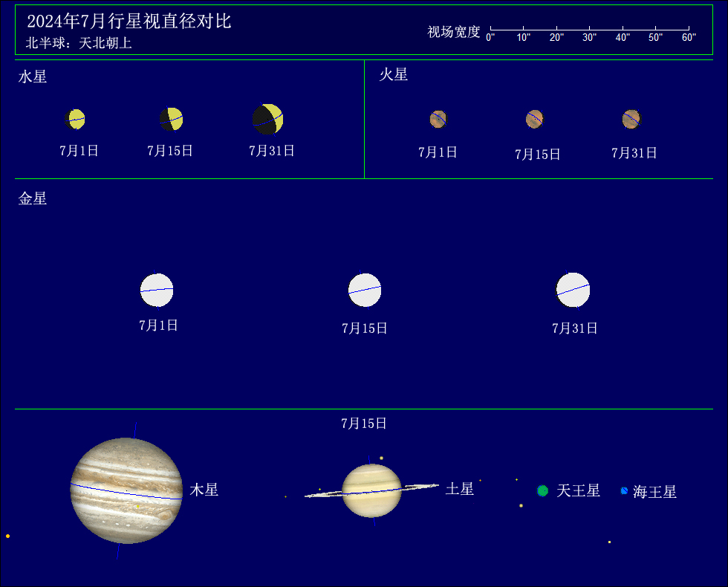The height and width of the screenshot is (587, 728).
Task: Click the subtitle 北半球：天北朝上
Action: 79,43
